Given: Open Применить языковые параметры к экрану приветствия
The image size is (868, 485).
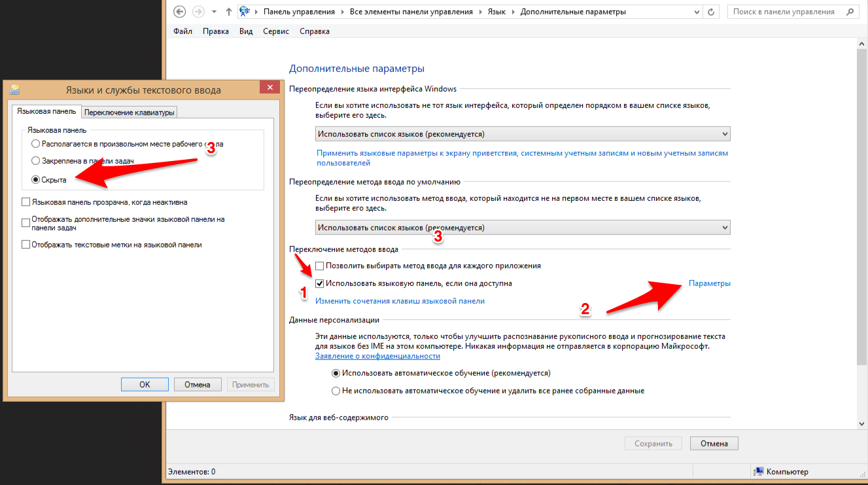Looking at the screenshot, I should 521,158.
